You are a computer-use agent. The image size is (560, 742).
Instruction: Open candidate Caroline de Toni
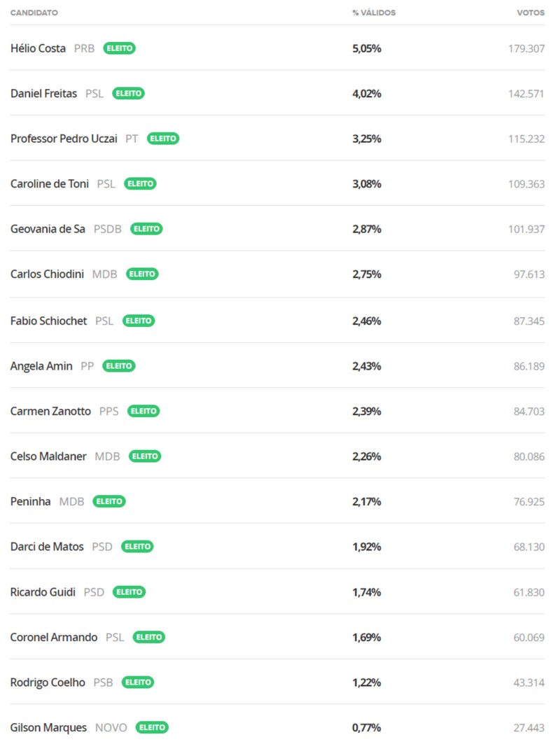[50, 184]
